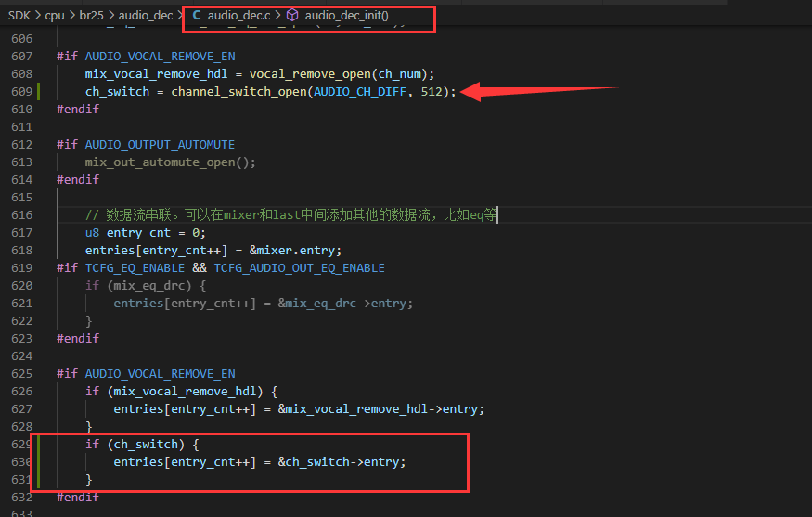Select the audio_dec folder breadcrumb

146,16
